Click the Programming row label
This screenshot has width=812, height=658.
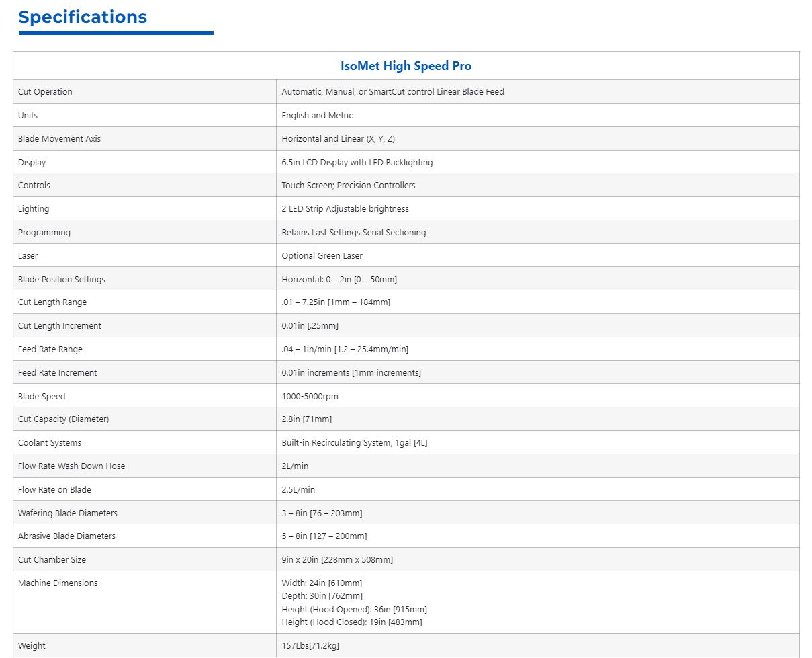tap(44, 233)
